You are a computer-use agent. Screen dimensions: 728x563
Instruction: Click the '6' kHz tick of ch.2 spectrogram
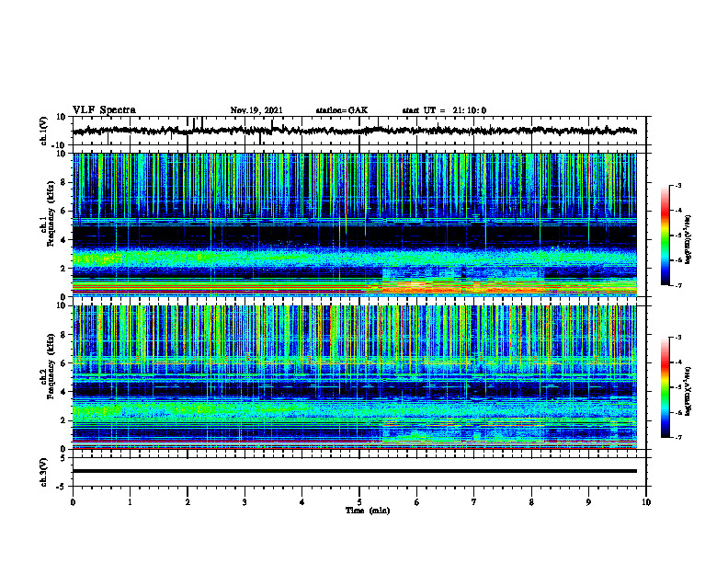tap(64, 363)
